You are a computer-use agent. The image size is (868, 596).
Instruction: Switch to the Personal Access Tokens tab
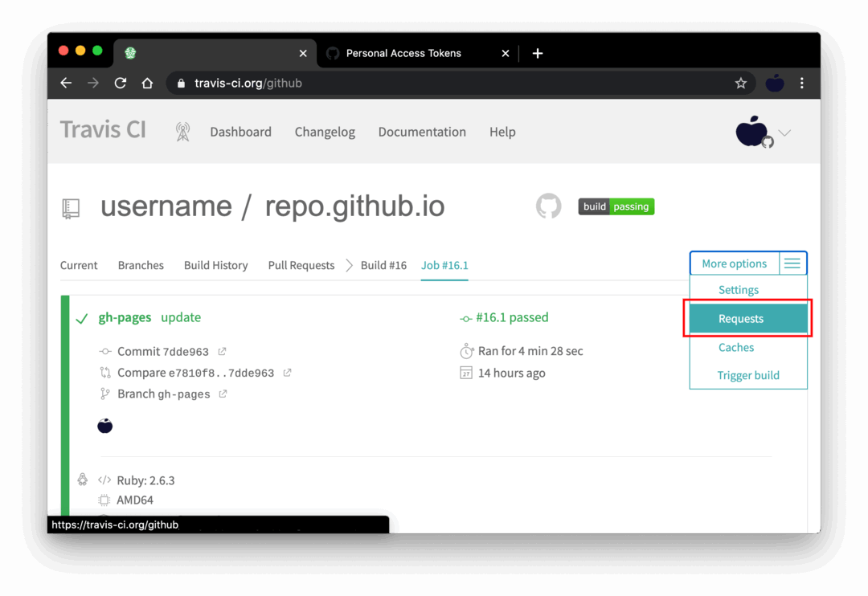point(403,53)
